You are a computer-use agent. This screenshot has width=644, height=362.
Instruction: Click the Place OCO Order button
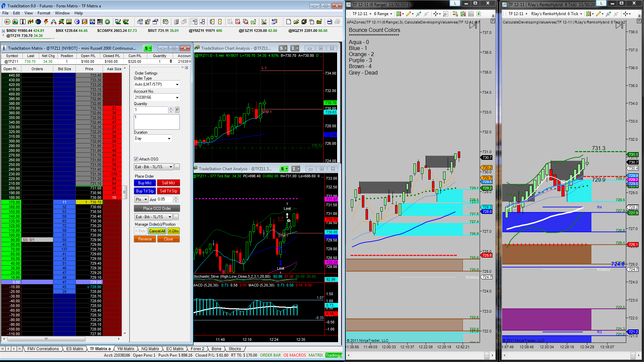pyautogui.click(x=157, y=209)
